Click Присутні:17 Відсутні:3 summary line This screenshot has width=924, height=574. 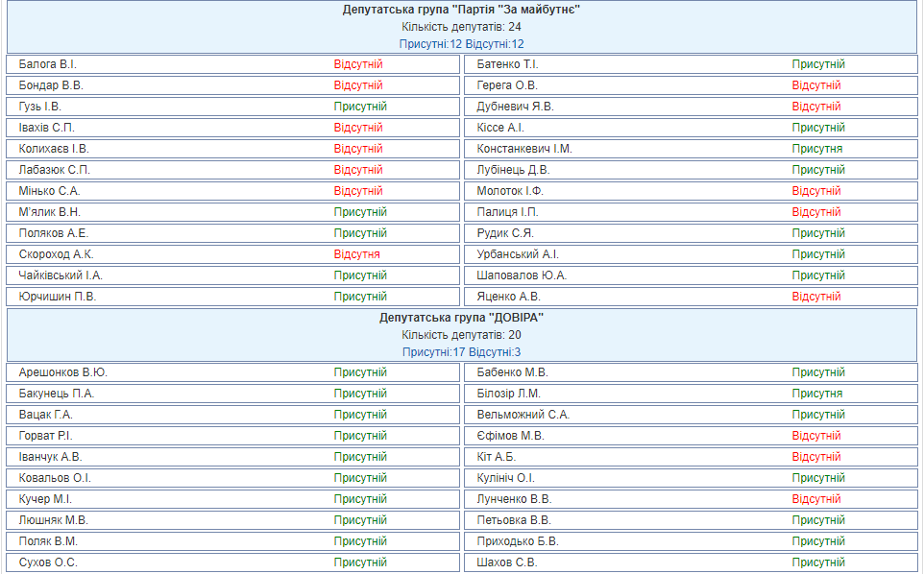coord(461,352)
